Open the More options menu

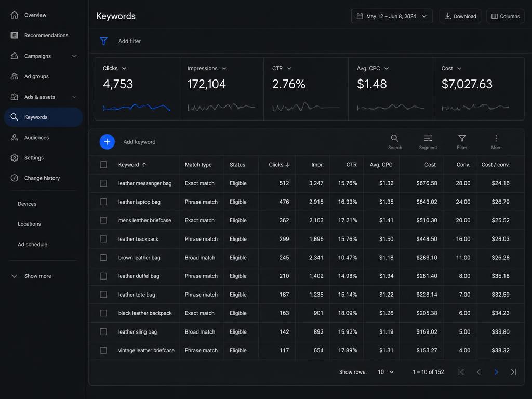coord(496,142)
